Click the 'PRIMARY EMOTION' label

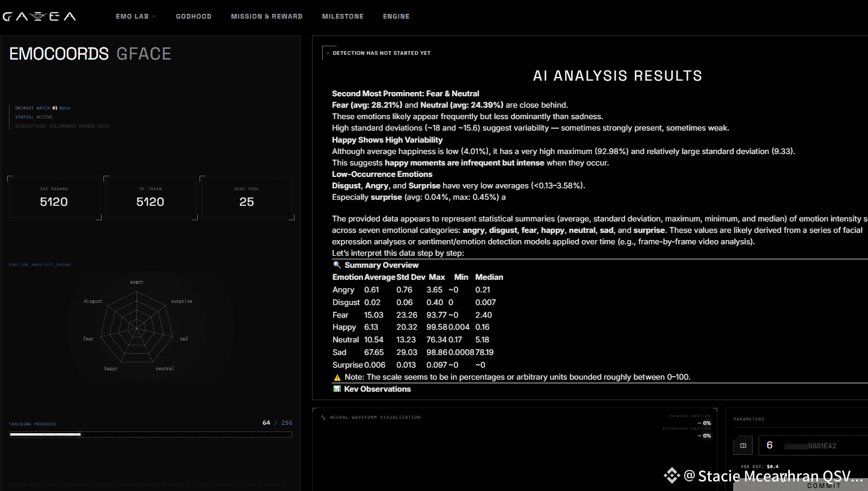[690, 416]
